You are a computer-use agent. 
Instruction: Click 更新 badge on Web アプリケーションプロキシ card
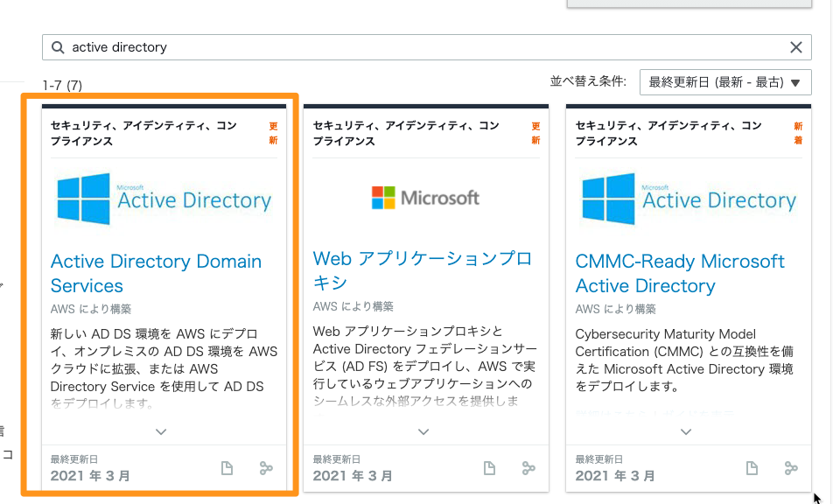pyautogui.click(x=535, y=133)
